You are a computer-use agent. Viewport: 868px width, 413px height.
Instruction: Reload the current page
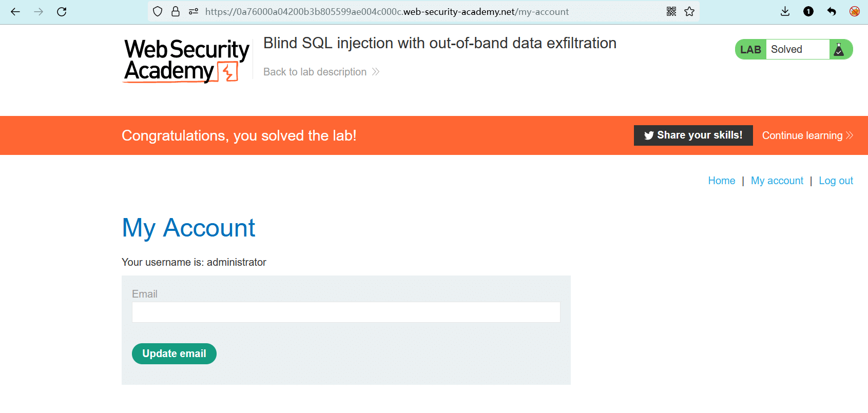(x=62, y=12)
